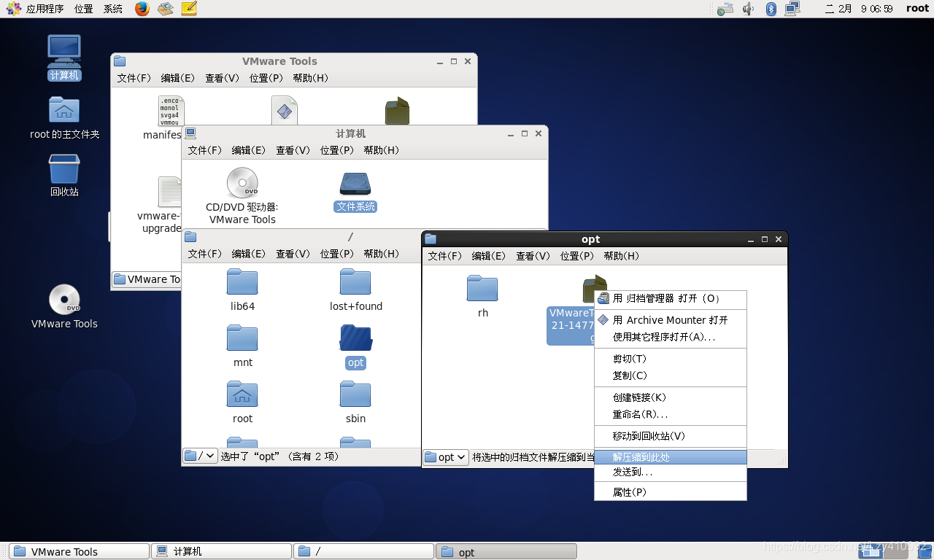
Task: Choose 用 归档管理器 打开 from context menu
Action: tap(670, 298)
